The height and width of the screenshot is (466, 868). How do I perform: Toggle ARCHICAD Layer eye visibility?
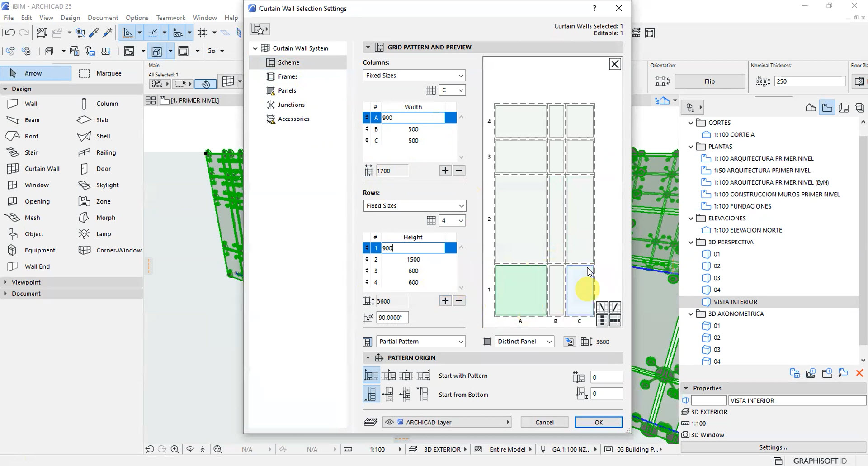point(389,422)
